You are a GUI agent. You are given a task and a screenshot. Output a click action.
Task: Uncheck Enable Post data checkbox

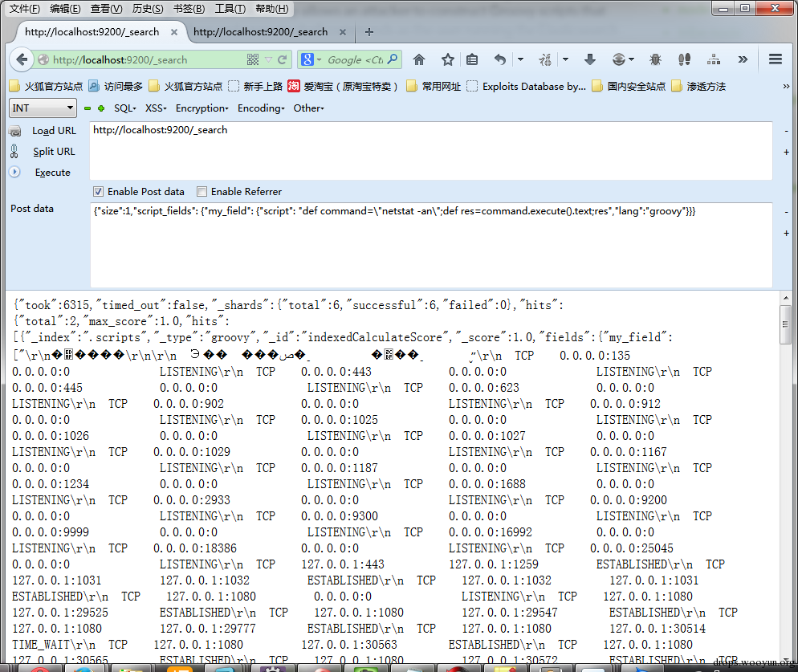click(x=98, y=191)
